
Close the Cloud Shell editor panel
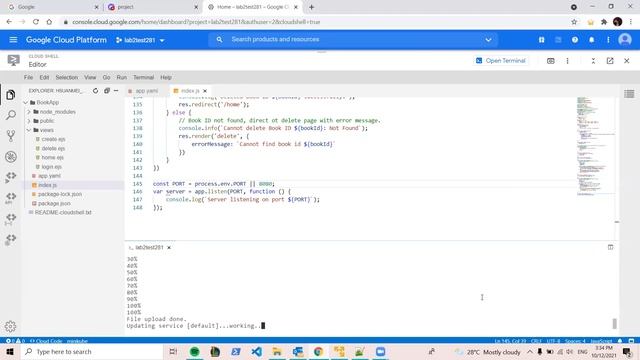(x=627, y=61)
